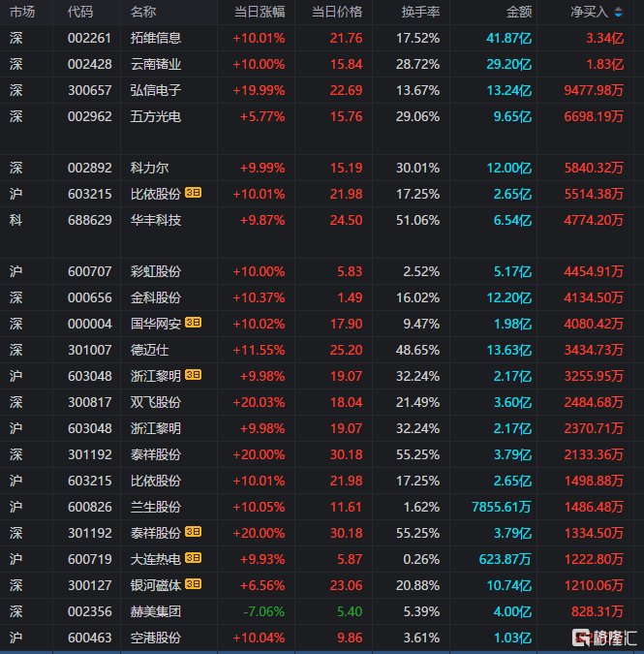This screenshot has width=644, height=654.
Task: Click amount 7855.61万
Action: click(x=502, y=507)
